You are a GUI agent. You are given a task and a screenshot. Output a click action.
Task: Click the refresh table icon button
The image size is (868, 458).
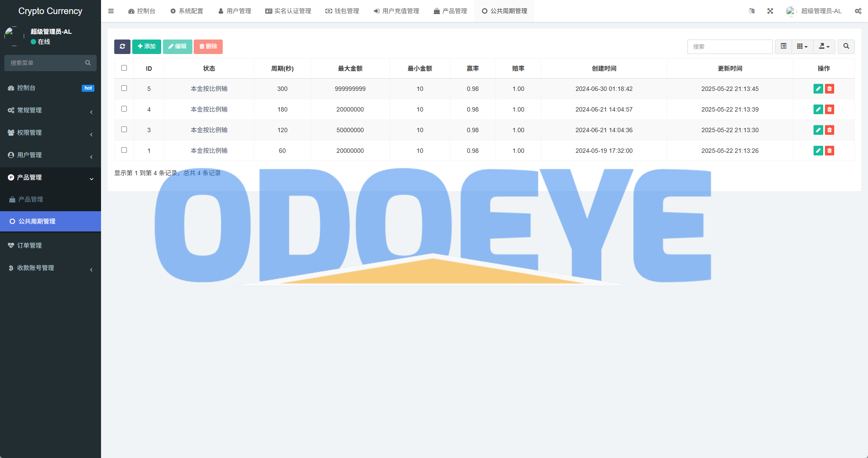[x=122, y=47]
